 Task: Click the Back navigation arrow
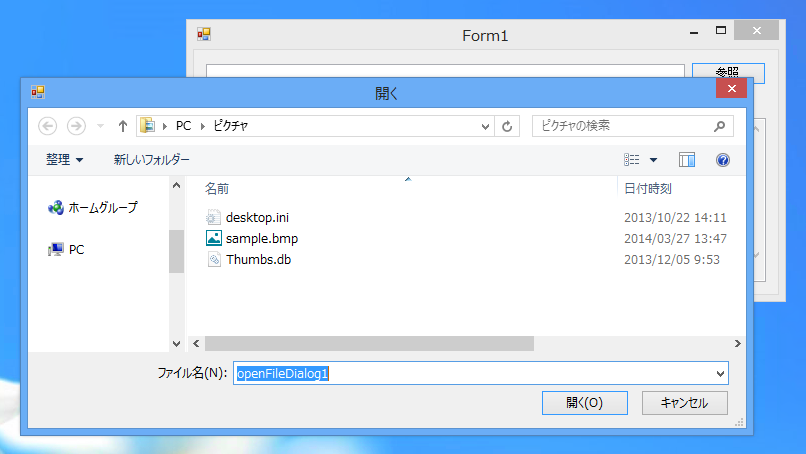(x=47, y=126)
